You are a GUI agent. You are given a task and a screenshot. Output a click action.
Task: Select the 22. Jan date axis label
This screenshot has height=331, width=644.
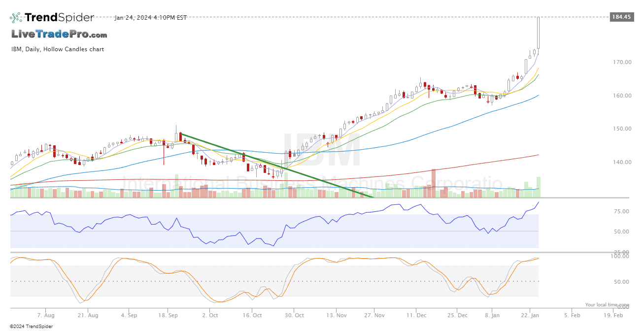pos(530,315)
